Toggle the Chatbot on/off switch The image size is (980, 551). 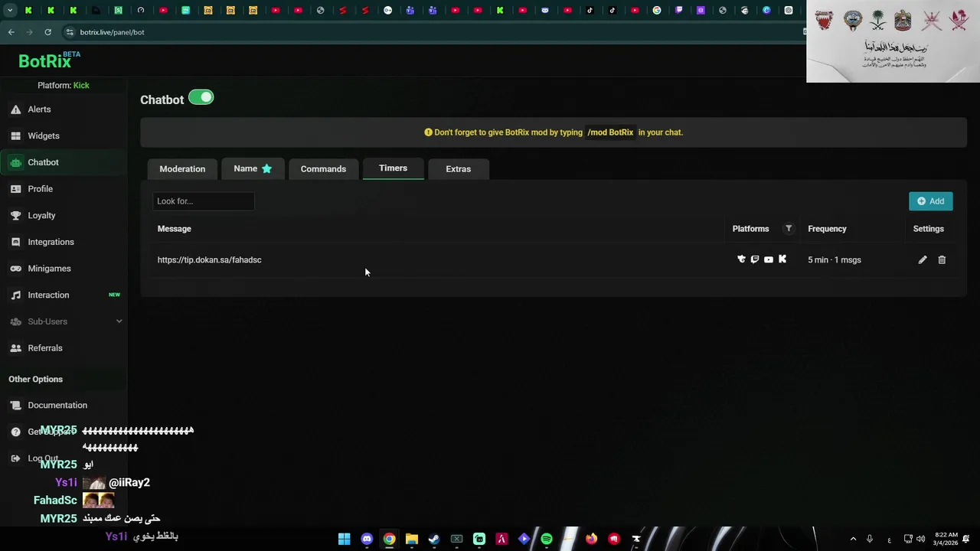pos(201,97)
